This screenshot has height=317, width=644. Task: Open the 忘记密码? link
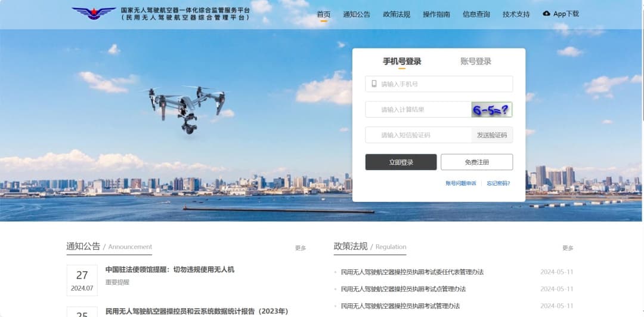pos(499,183)
